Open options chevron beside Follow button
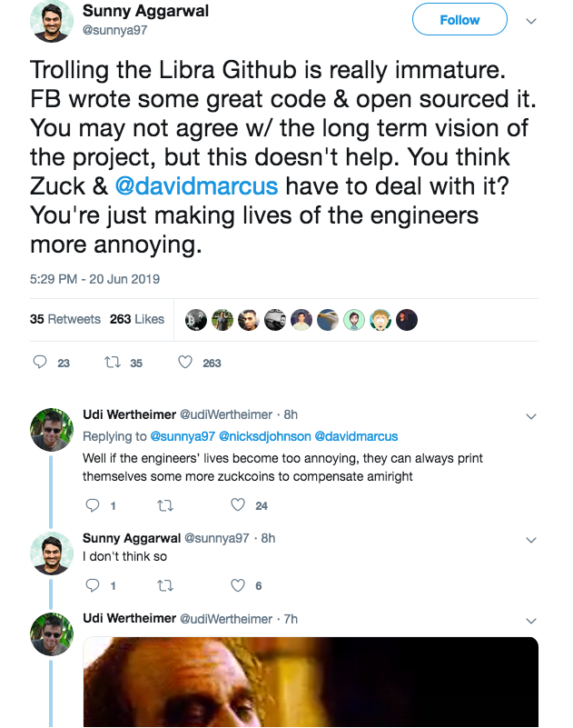 [532, 21]
